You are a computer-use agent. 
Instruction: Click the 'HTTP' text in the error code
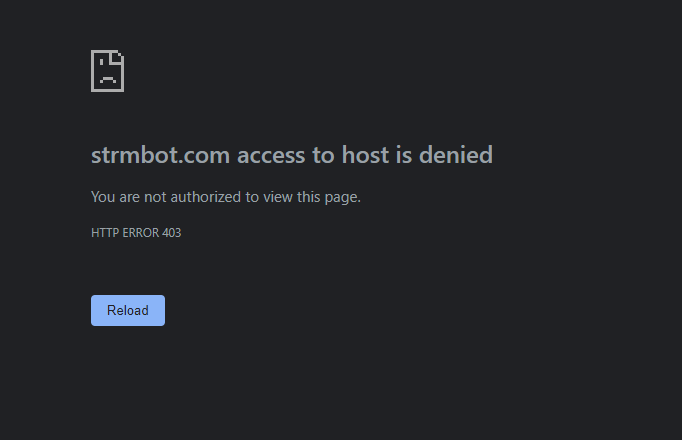click(x=104, y=233)
